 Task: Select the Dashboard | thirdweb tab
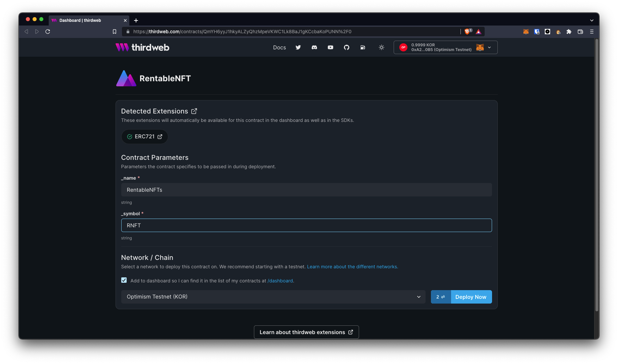pyautogui.click(x=86, y=20)
